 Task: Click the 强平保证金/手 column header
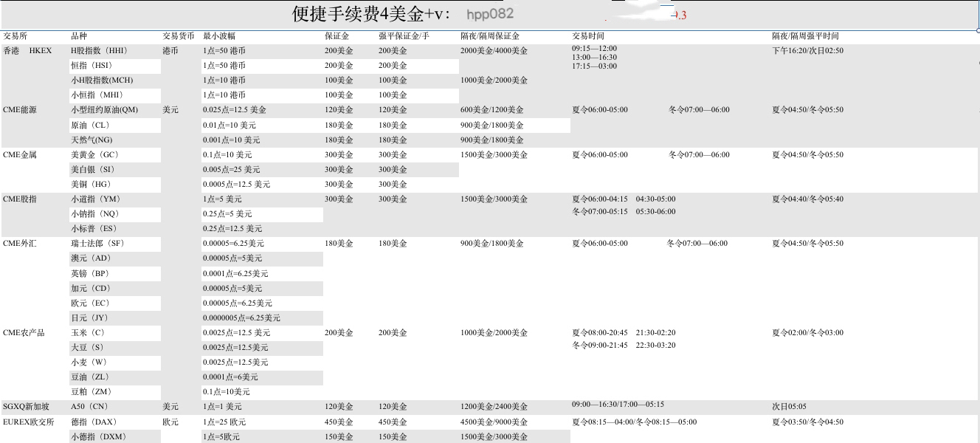tap(404, 36)
